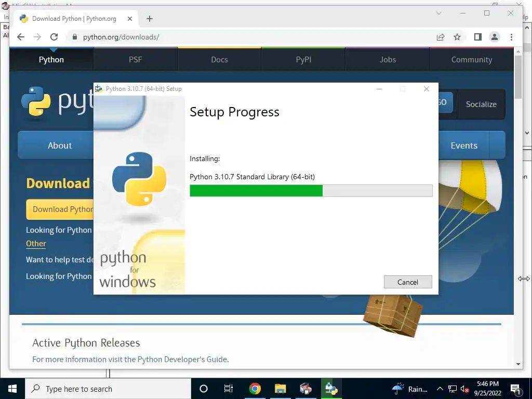Click scrollbar down arrow on webpage
The height and width of the screenshot is (399, 532).
[518, 364]
